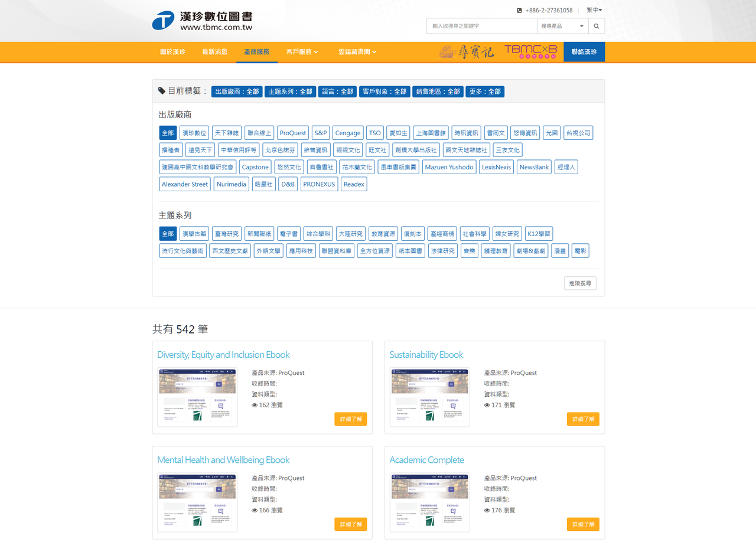This screenshot has width=756, height=549.
Task: Choose the K12學習 topic tag
Action: click(539, 234)
